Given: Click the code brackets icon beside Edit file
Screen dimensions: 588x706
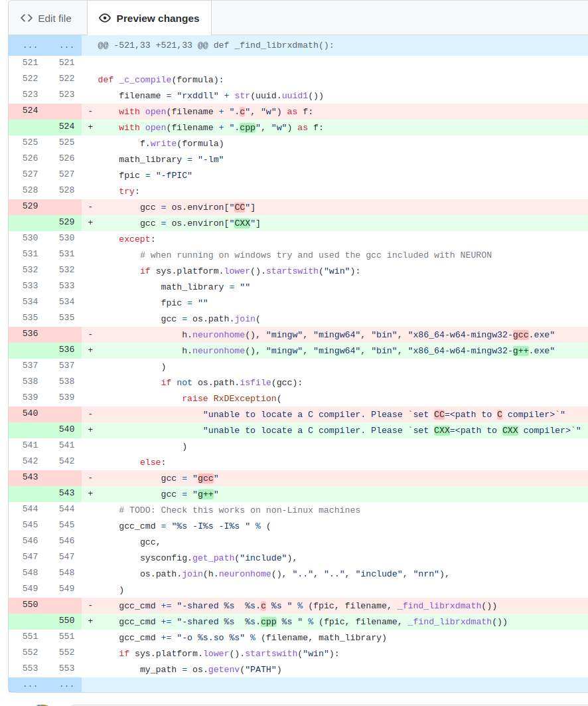Looking at the screenshot, I should pos(25,18).
